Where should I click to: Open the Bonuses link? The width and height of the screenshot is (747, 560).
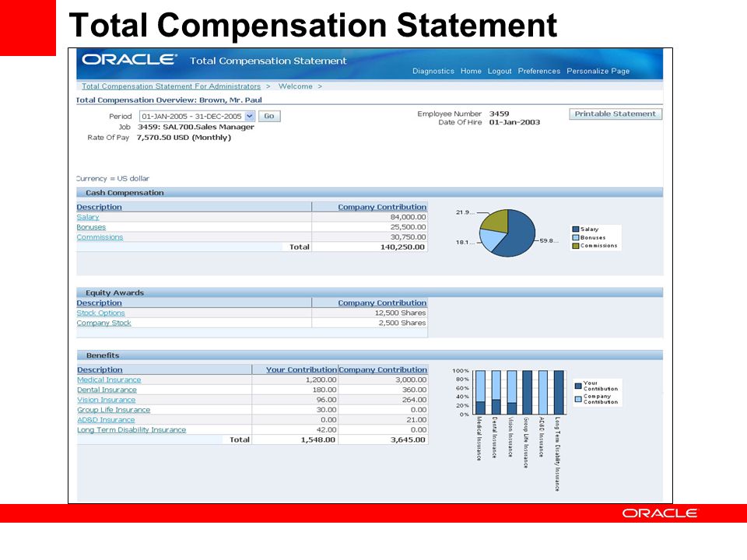pyautogui.click(x=91, y=227)
